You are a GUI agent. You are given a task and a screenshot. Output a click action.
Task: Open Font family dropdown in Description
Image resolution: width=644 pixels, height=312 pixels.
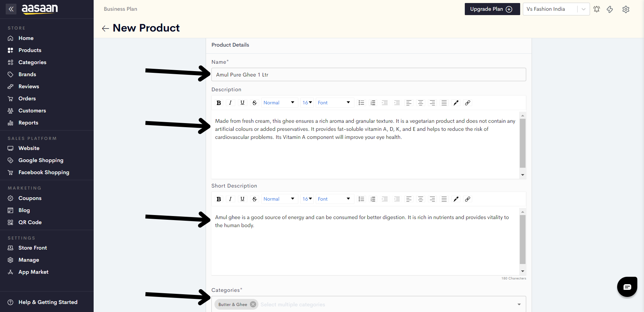coord(334,103)
